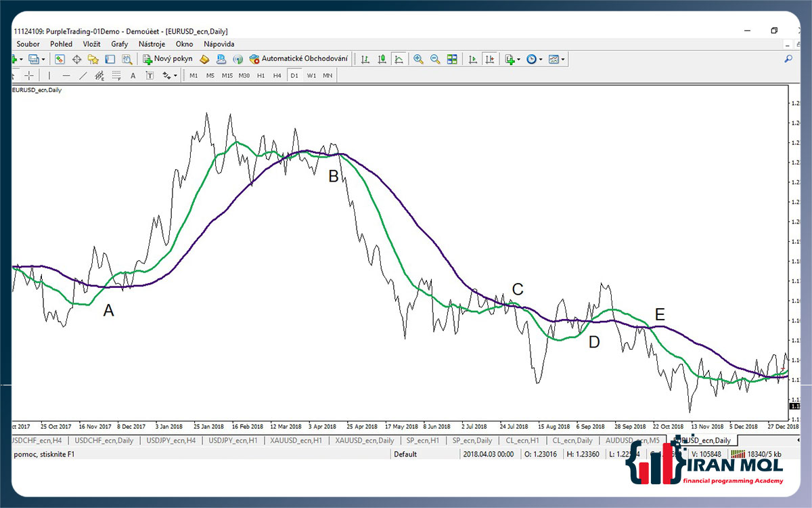Open the Okno menu
Screen dimensions: 812x508
point(184,44)
